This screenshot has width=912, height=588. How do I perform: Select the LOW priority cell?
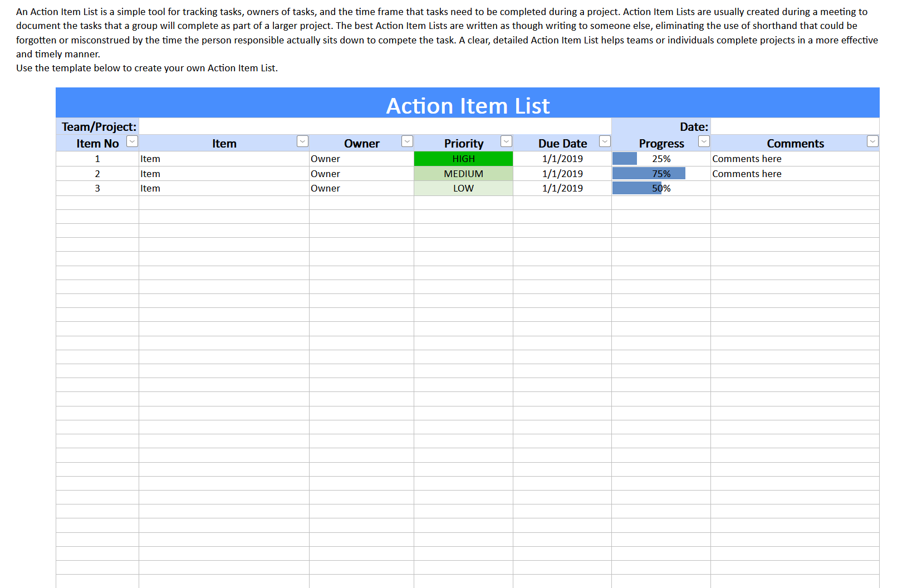(463, 188)
